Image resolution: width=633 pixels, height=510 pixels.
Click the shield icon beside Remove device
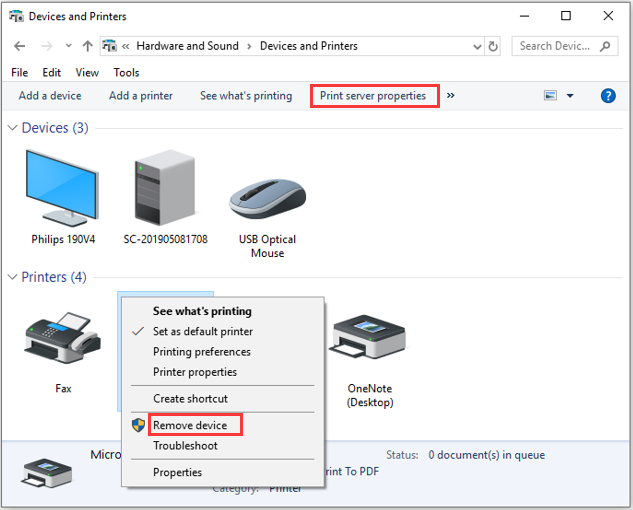coord(138,425)
